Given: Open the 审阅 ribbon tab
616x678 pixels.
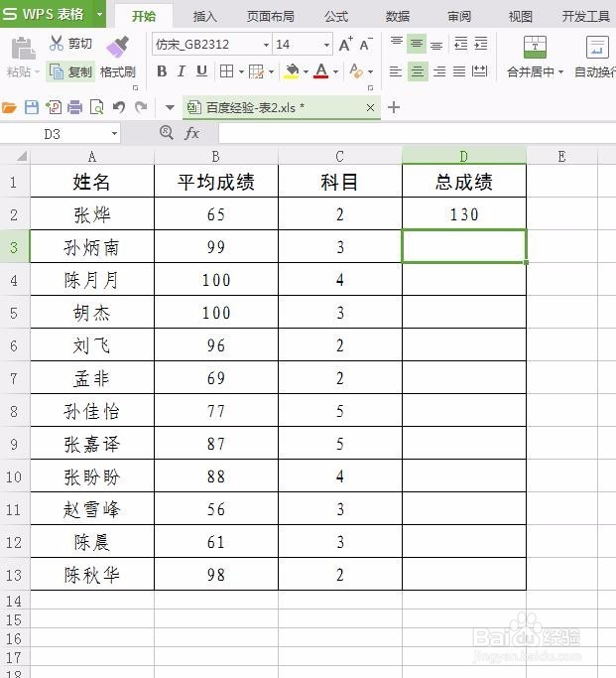Looking at the screenshot, I should click(x=459, y=17).
